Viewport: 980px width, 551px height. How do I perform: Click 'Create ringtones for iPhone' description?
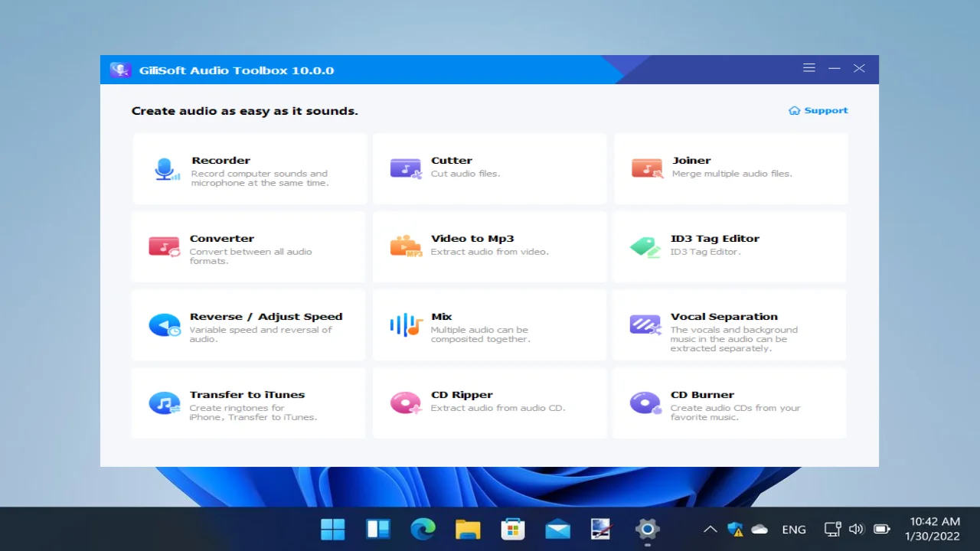coord(253,412)
